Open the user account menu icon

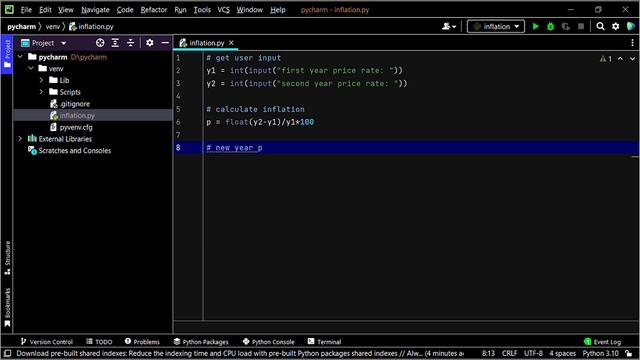[449, 27]
